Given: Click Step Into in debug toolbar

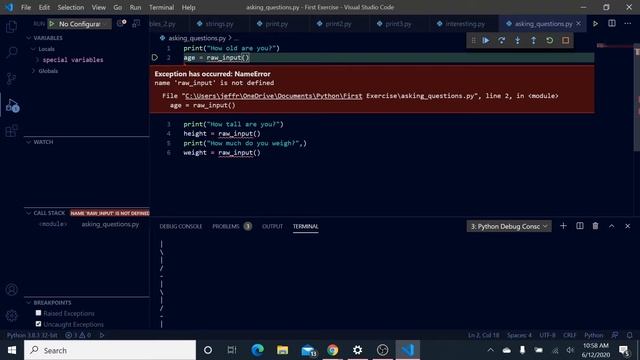Looking at the screenshot, I should pyautogui.click(x=518, y=40).
